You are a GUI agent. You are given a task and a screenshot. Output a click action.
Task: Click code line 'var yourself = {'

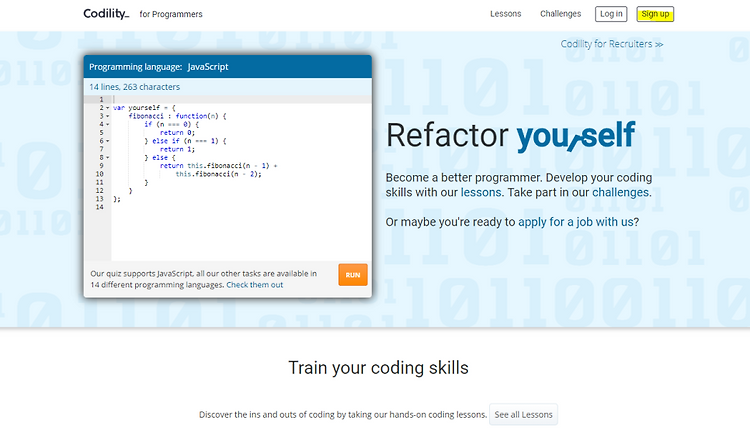click(x=144, y=108)
